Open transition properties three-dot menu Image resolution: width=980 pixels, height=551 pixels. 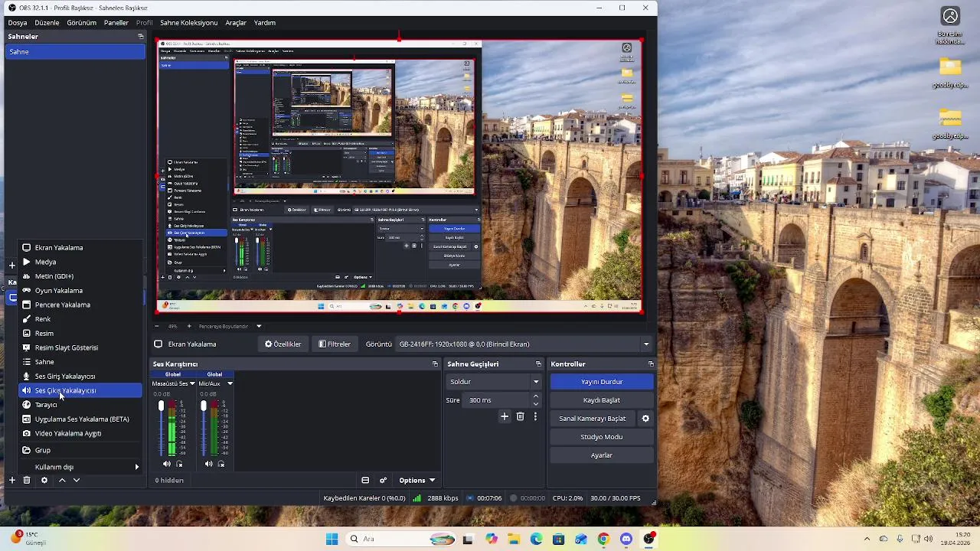click(535, 416)
